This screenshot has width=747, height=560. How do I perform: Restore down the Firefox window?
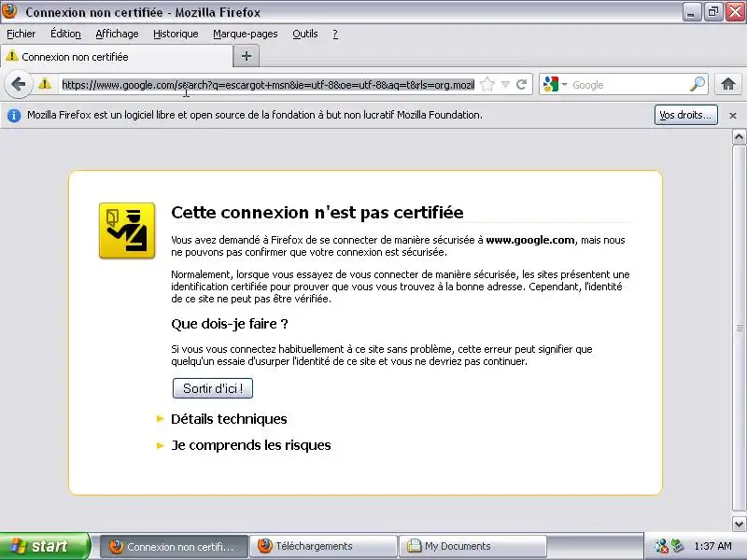[x=712, y=12]
